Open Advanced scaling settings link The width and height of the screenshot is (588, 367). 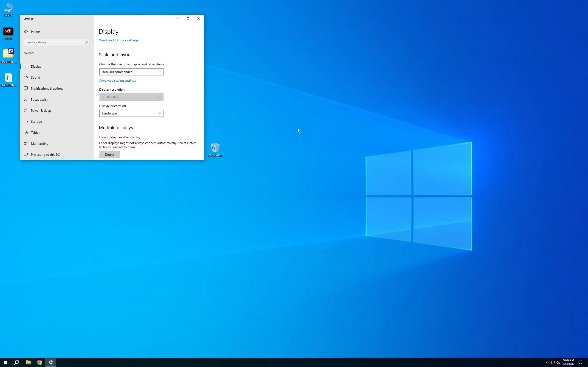point(117,81)
